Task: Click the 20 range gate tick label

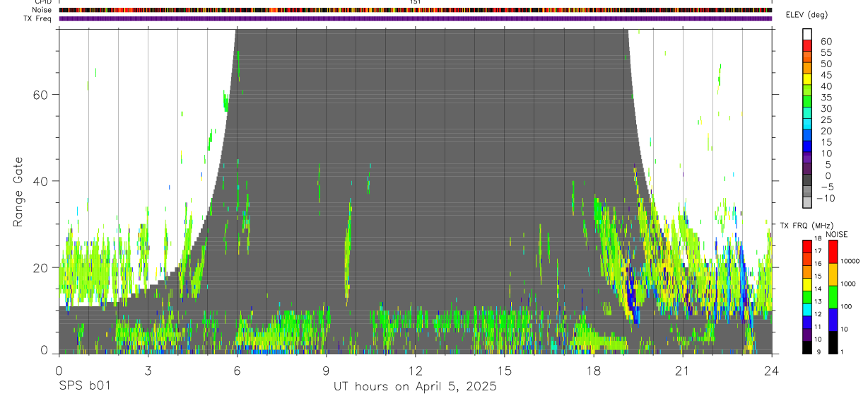Action: 40,267
